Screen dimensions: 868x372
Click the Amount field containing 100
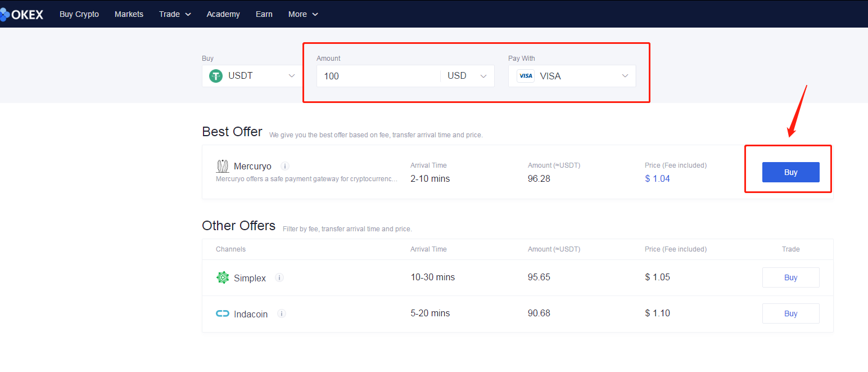coord(378,76)
